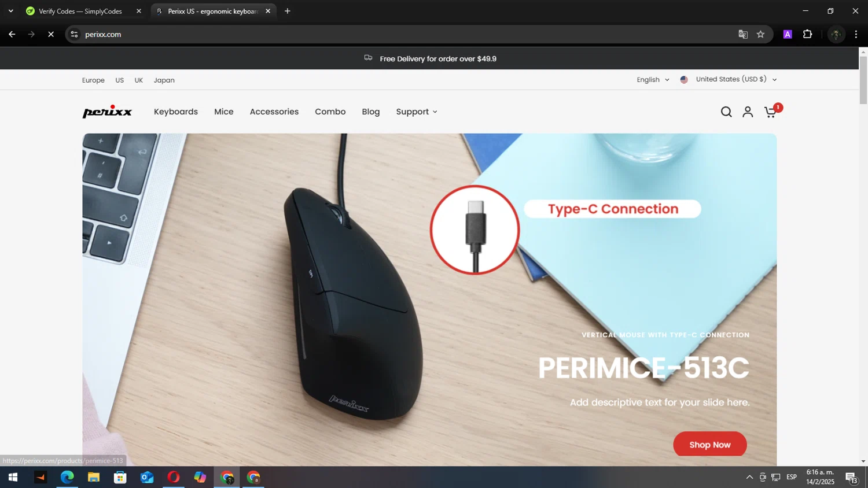The width and height of the screenshot is (868, 488).
Task: Open the Mice menu
Action: coord(224,112)
